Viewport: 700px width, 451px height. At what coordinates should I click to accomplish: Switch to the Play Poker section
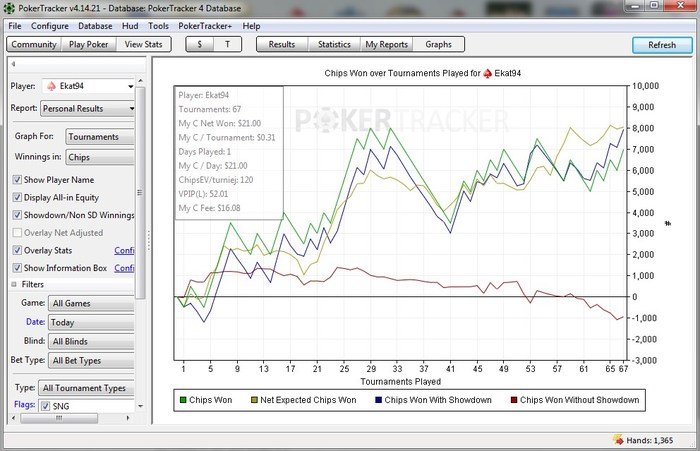coord(88,44)
